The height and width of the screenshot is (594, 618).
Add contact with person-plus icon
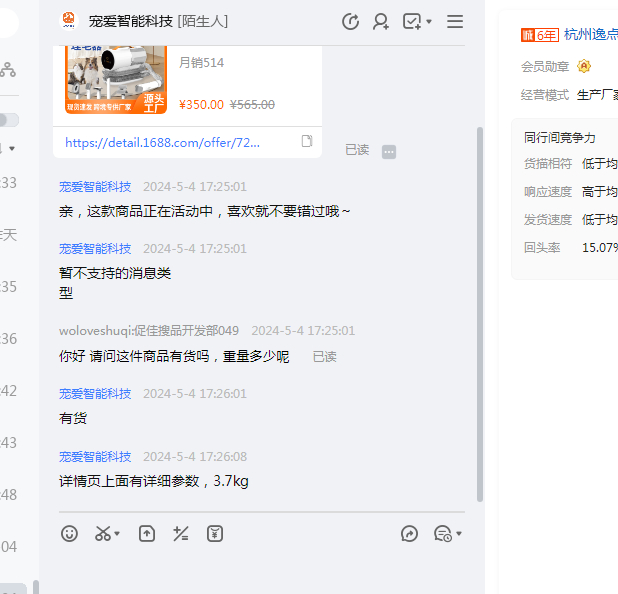coord(381,21)
